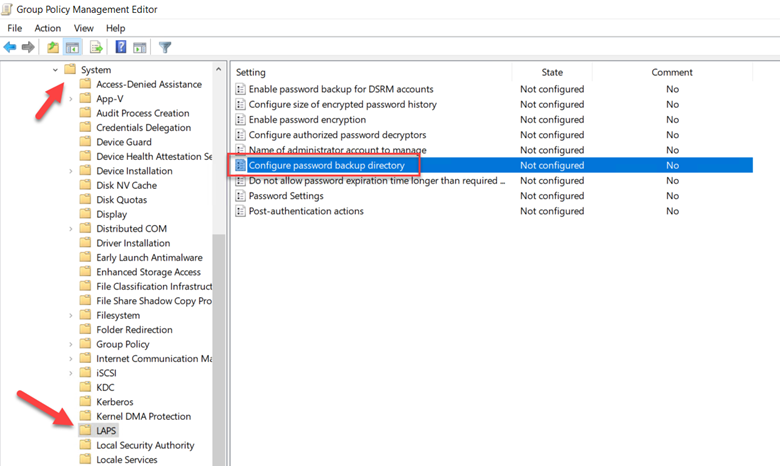This screenshot has width=780, height=466.
Task: Click the Export List toolbar icon
Action: pyautogui.click(x=96, y=47)
